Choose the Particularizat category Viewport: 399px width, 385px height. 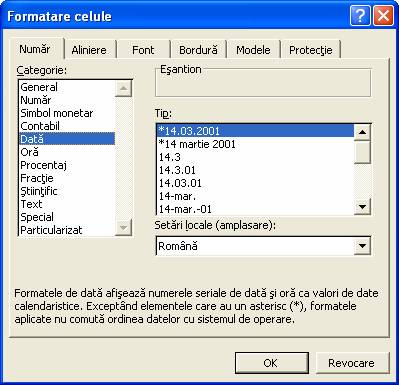coord(67,230)
